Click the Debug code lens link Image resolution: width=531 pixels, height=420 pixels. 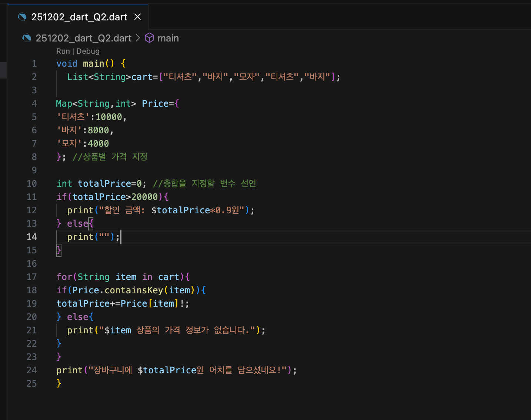pyautogui.click(x=88, y=51)
